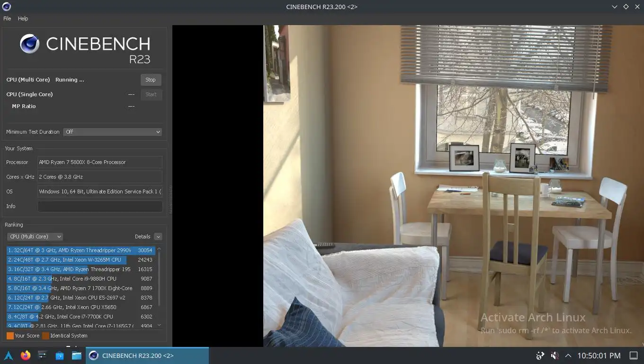Select the Intel Core i9-9880H row

point(81,279)
